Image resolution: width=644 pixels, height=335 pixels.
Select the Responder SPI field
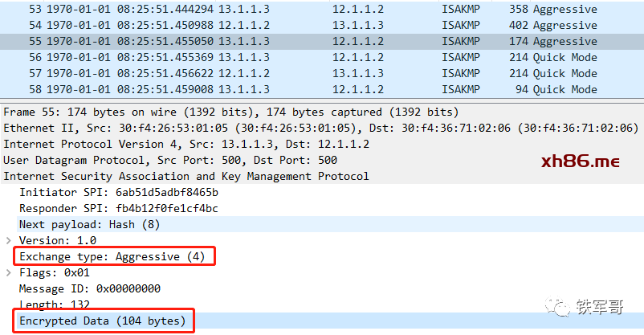[x=118, y=208]
